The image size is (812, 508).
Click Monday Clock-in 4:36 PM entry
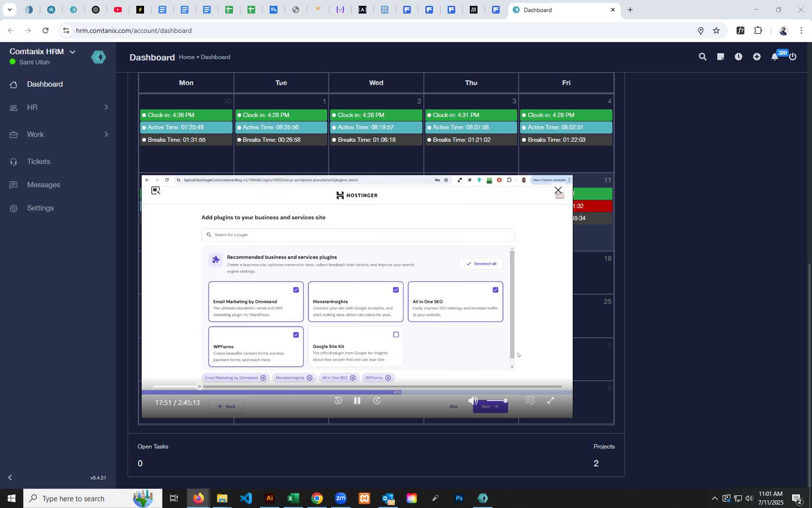pos(186,115)
